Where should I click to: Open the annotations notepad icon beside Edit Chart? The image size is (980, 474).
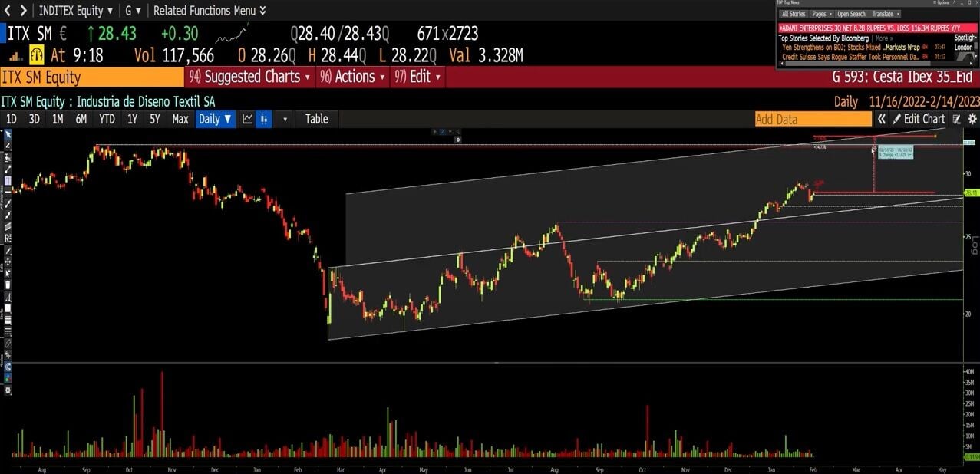957,119
